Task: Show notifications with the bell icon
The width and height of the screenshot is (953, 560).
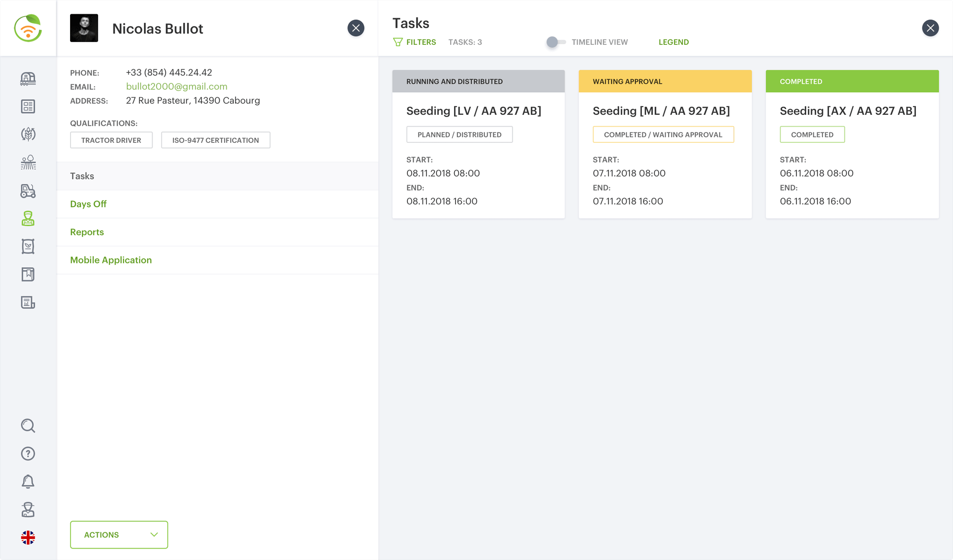Action: tap(28, 481)
